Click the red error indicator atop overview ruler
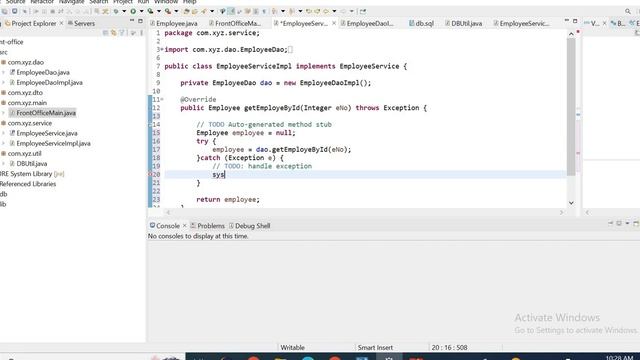The height and width of the screenshot is (360, 640). pyautogui.click(x=578, y=32)
